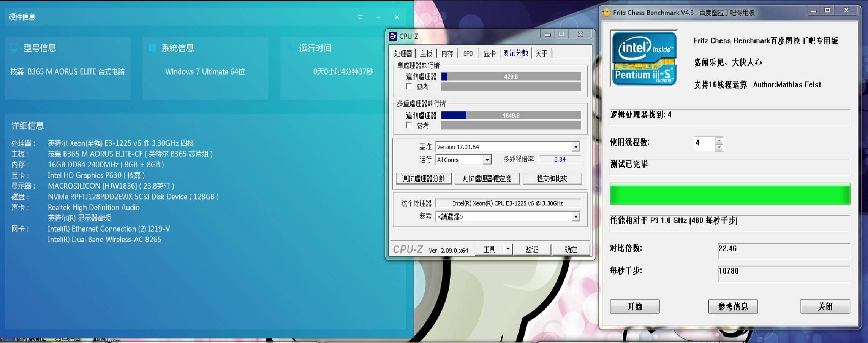
Task: Click the 系统信息 Windows logo icon
Action: (x=152, y=48)
